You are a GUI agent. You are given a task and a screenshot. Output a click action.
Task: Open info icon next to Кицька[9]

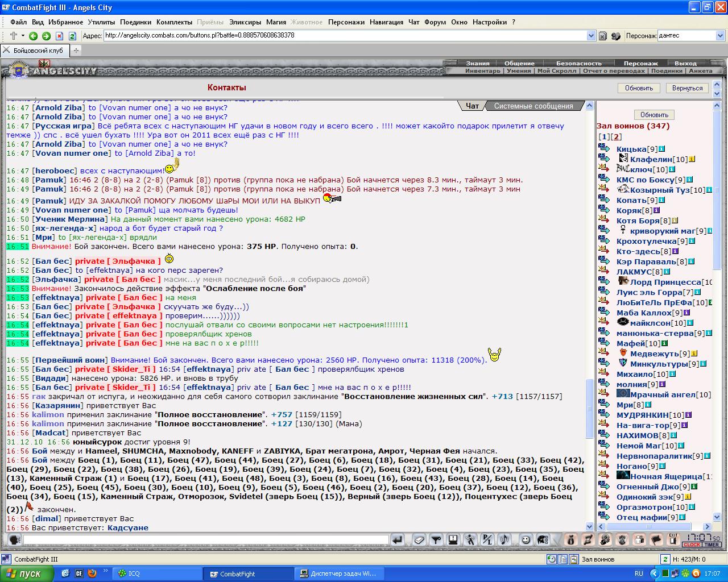661,149
